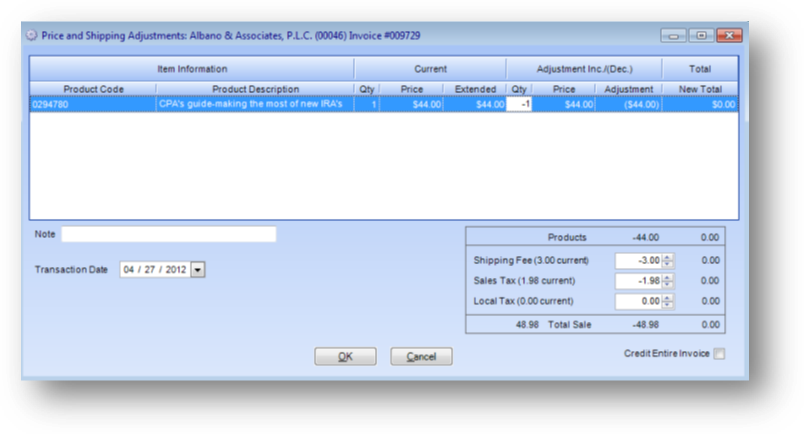Click the Extended column header
The image size is (804, 434).
click(x=475, y=89)
